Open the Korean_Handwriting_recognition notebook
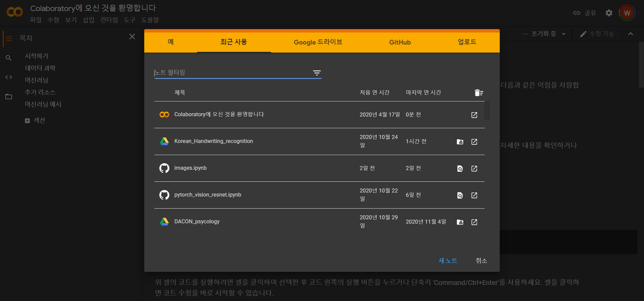Viewport: 644px width, 301px height. 213,141
